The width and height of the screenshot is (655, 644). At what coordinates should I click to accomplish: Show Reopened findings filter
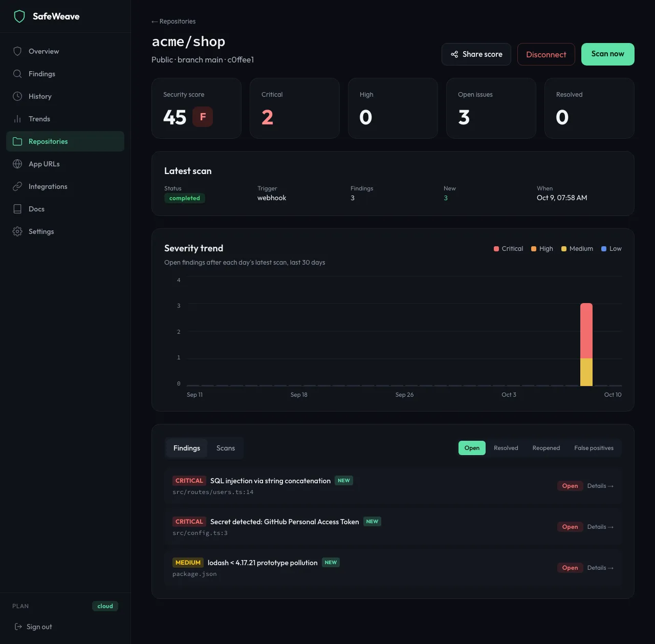click(546, 448)
